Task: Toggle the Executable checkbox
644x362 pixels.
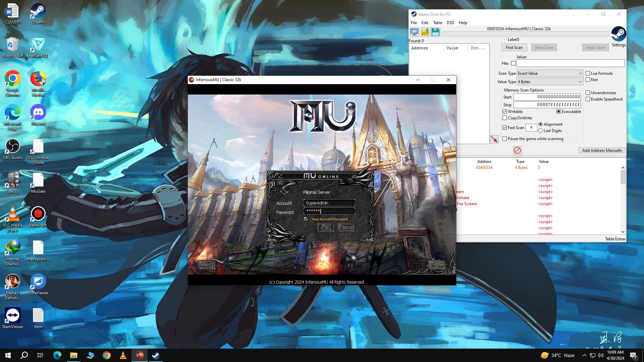Action: click(558, 111)
